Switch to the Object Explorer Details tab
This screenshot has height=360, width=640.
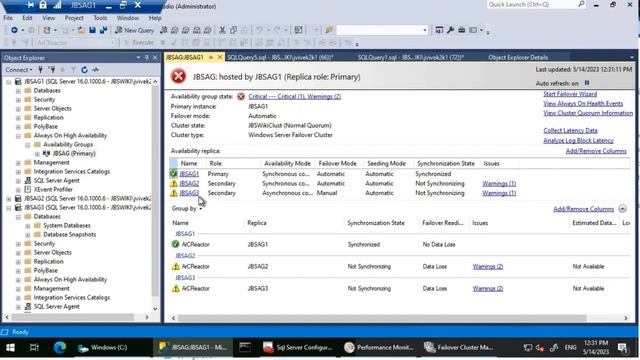(518, 58)
